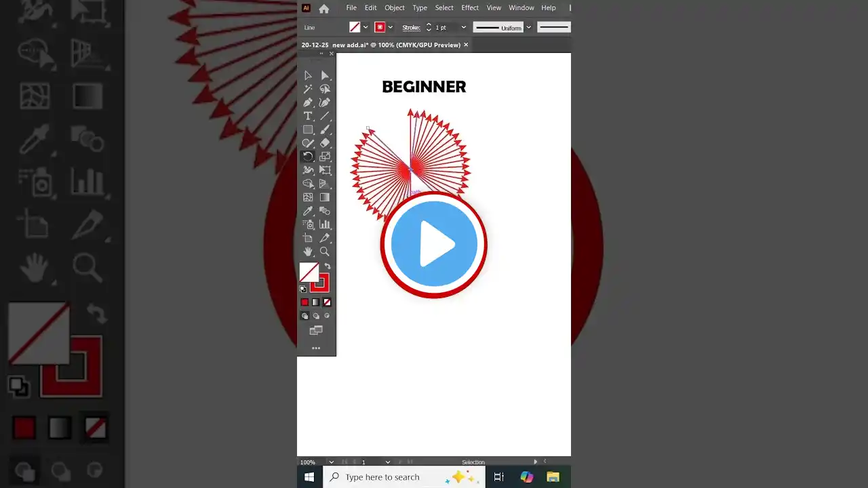868x488 pixels.
Task: Activate the Line Segment tool
Action: click(x=325, y=116)
